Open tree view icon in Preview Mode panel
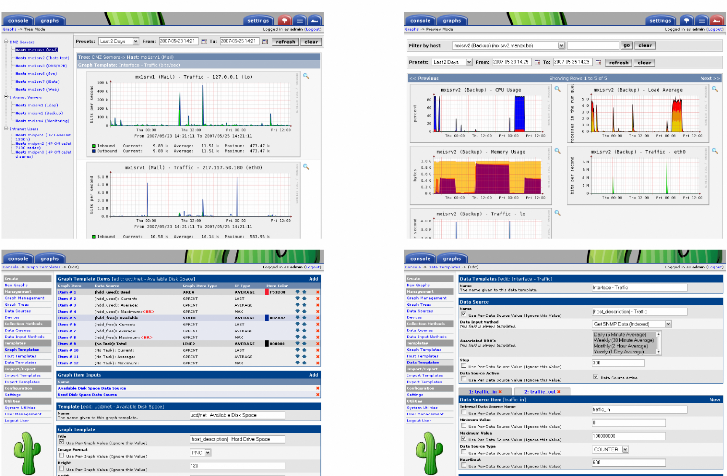 687,20
